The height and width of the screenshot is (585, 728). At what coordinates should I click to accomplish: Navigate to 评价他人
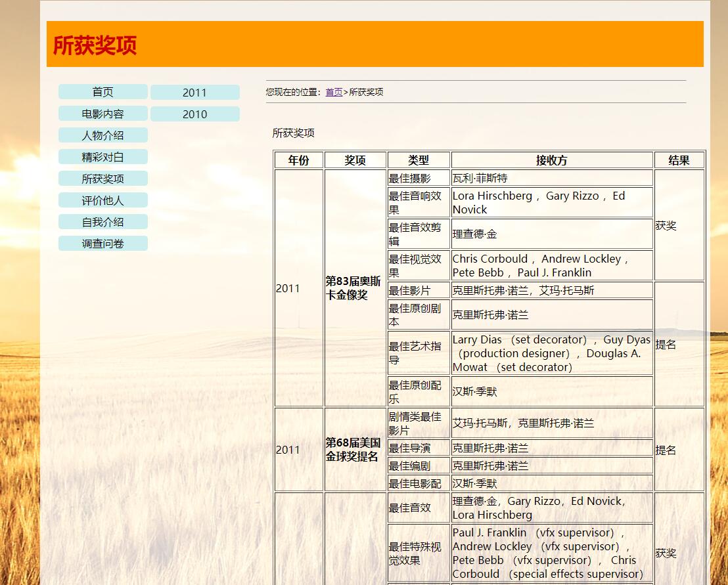102,200
